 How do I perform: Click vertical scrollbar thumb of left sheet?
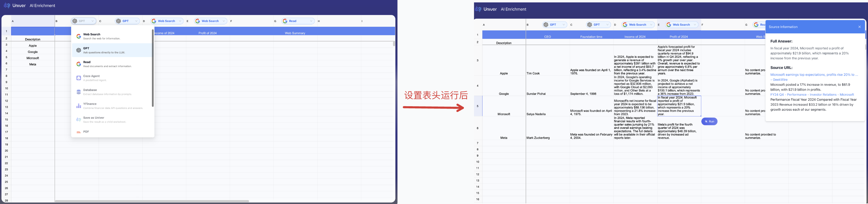[394, 44]
